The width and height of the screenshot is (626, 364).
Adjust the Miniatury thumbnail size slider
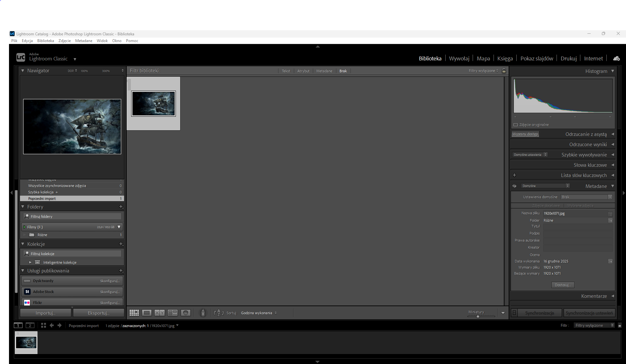coord(478,316)
